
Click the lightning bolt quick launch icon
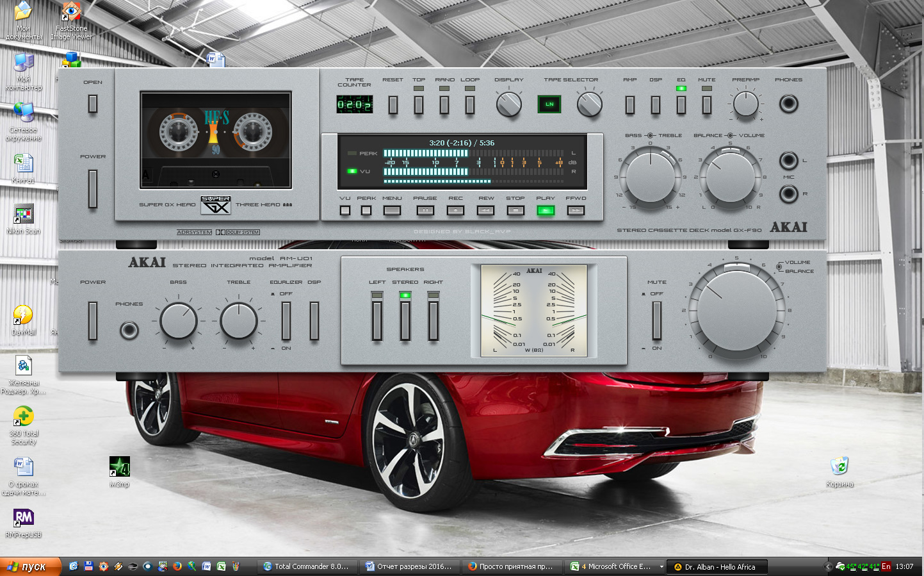[118, 566]
